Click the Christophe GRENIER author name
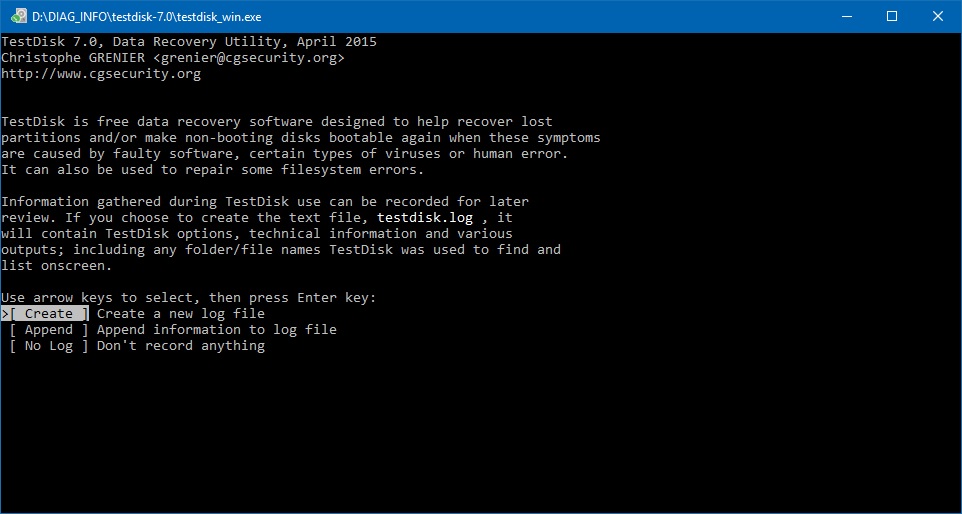962x514 pixels. (73, 58)
